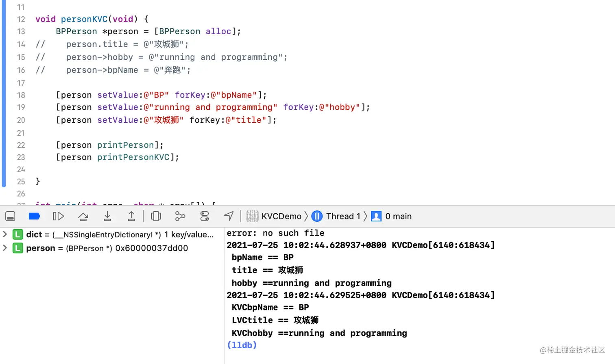The width and height of the screenshot is (615, 364).
Task: Step over the current line
Action: coord(83,216)
